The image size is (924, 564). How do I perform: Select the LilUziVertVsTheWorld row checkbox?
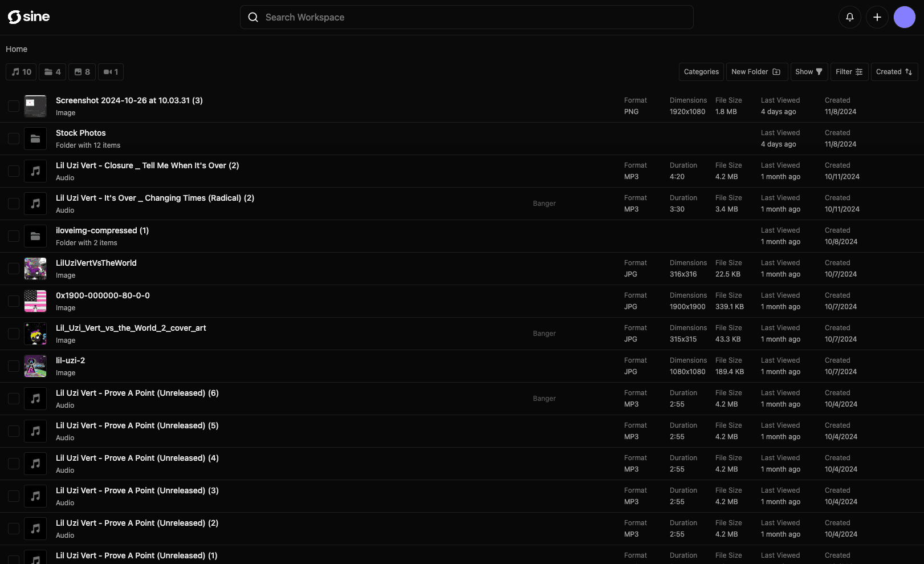14,269
